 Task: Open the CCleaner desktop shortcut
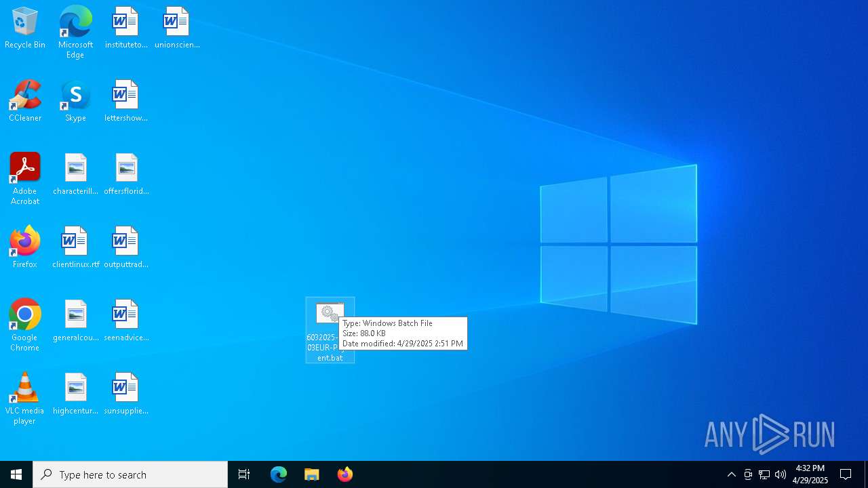click(25, 101)
